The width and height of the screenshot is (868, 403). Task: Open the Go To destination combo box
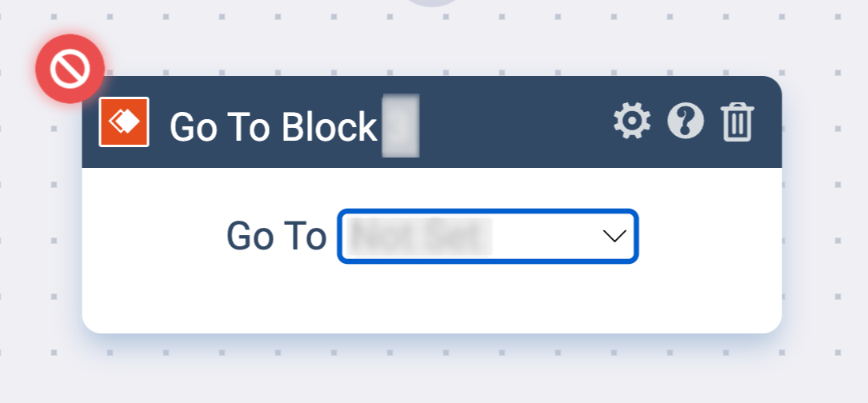click(x=488, y=237)
